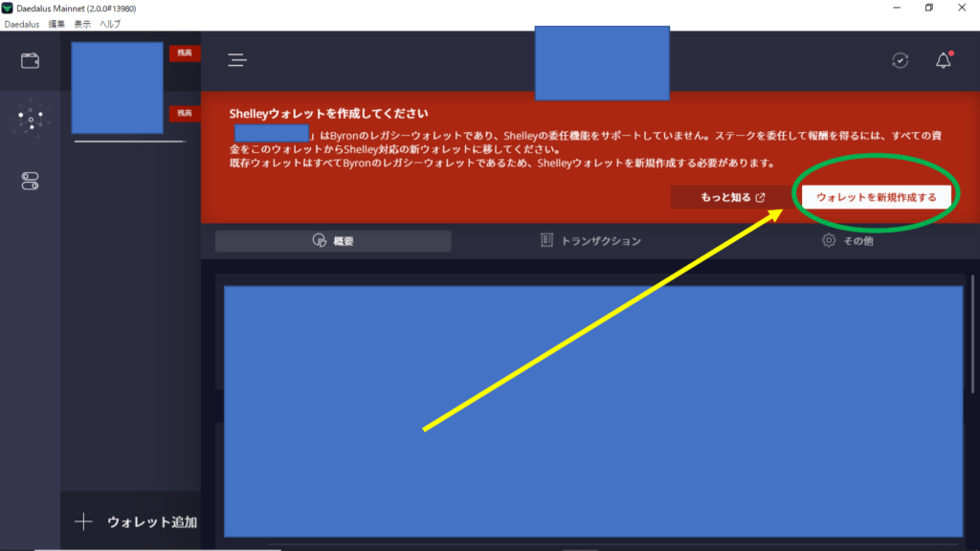980x551 pixels.
Task: Open the notification bell newsfeed
Action: pos(943,60)
